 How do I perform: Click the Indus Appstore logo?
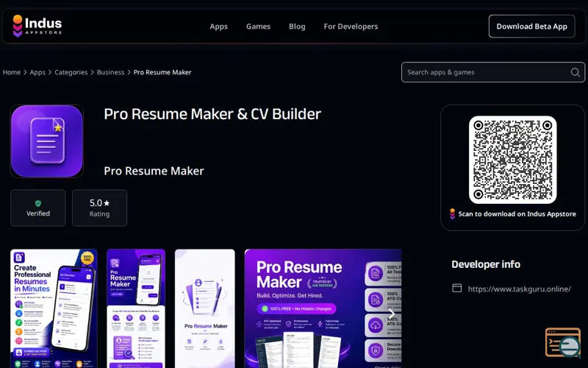pyautogui.click(x=37, y=26)
